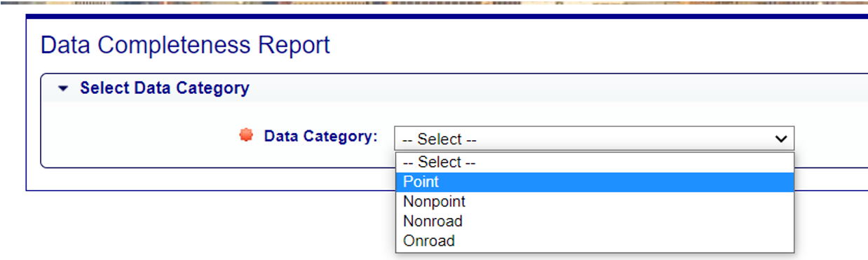Screen dimensions: 868x260
Task: Click the dropdown chevron arrow icon
Action: (780, 139)
